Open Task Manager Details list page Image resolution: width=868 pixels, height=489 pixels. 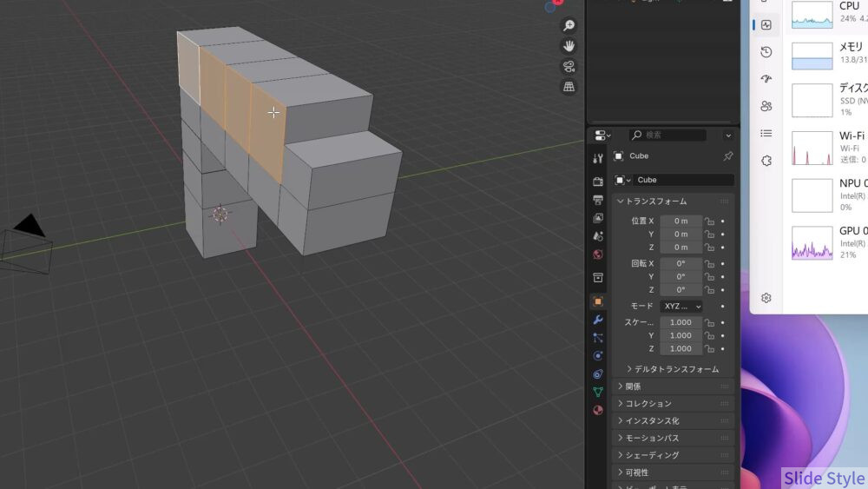click(x=766, y=133)
